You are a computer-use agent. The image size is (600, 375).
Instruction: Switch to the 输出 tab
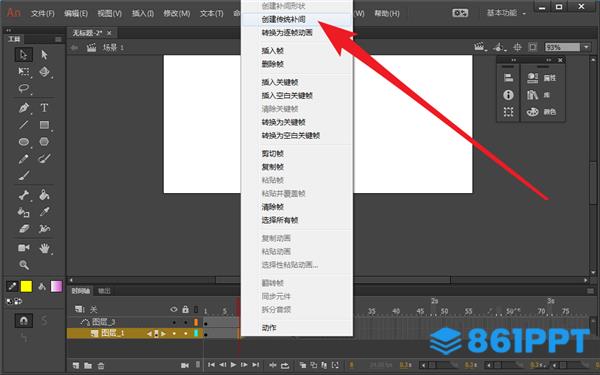pyautogui.click(x=104, y=291)
